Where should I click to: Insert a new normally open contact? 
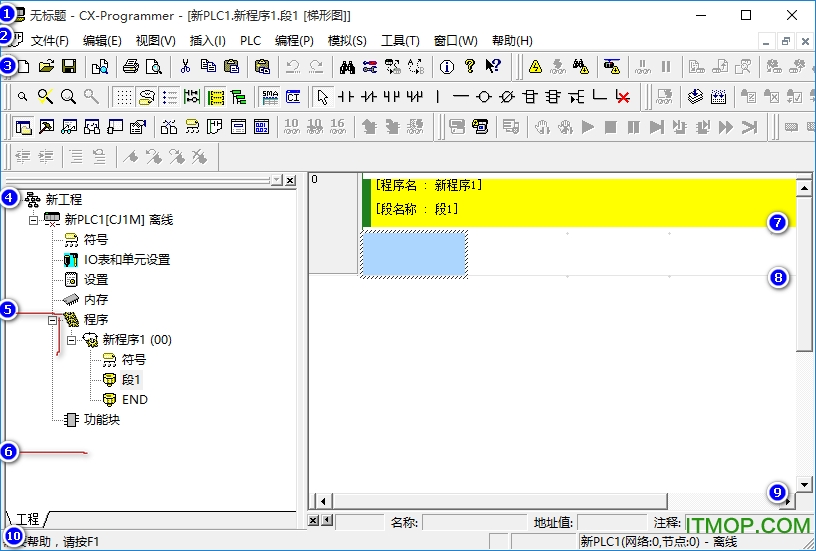coord(346,97)
